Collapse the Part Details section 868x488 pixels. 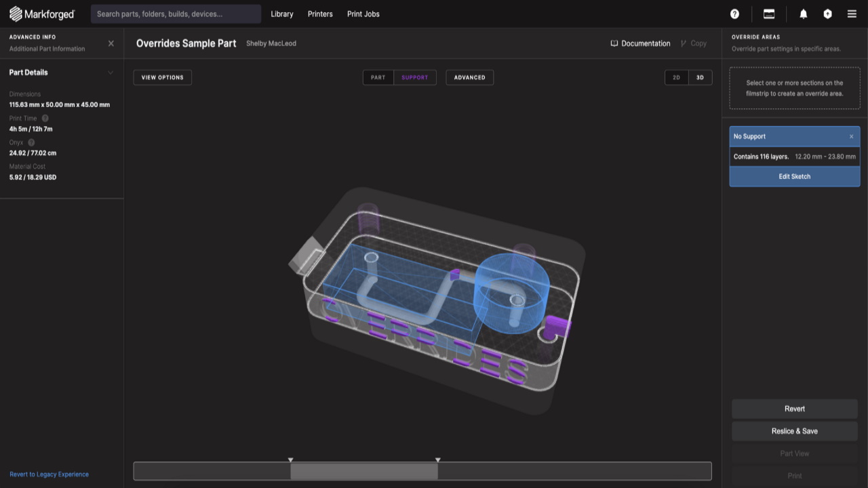point(111,72)
